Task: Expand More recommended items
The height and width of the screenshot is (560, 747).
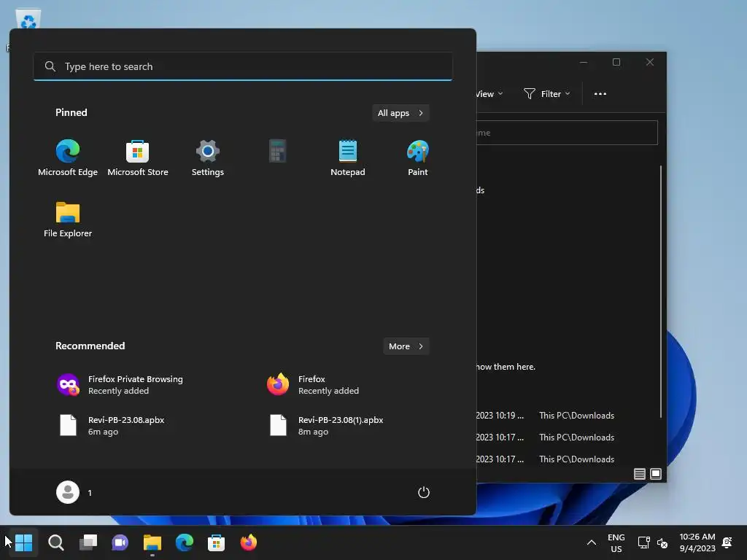Action: (x=406, y=346)
